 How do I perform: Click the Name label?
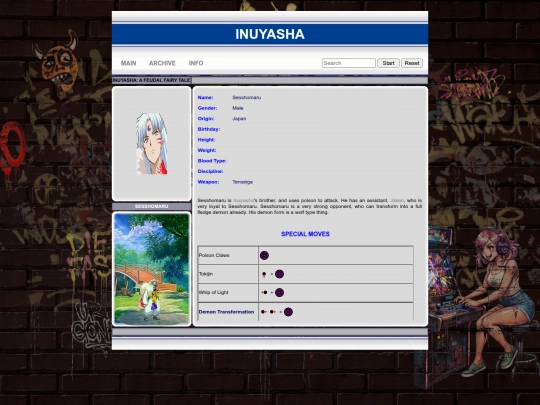205,98
